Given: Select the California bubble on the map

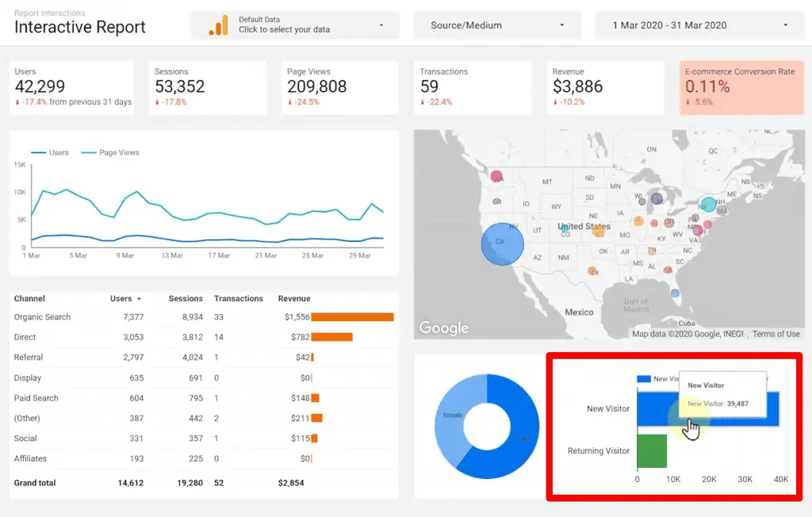Looking at the screenshot, I should pyautogui.click(x=501, y=244).
